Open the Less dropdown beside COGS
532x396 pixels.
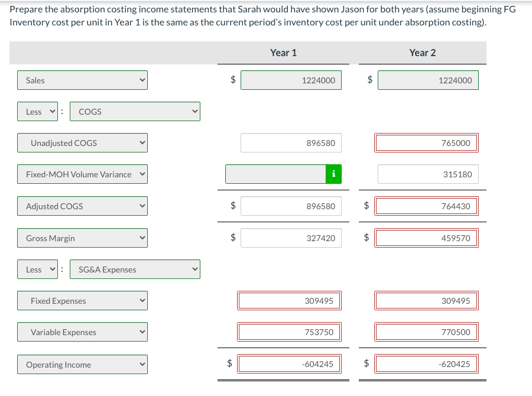(x=38, y=111)
